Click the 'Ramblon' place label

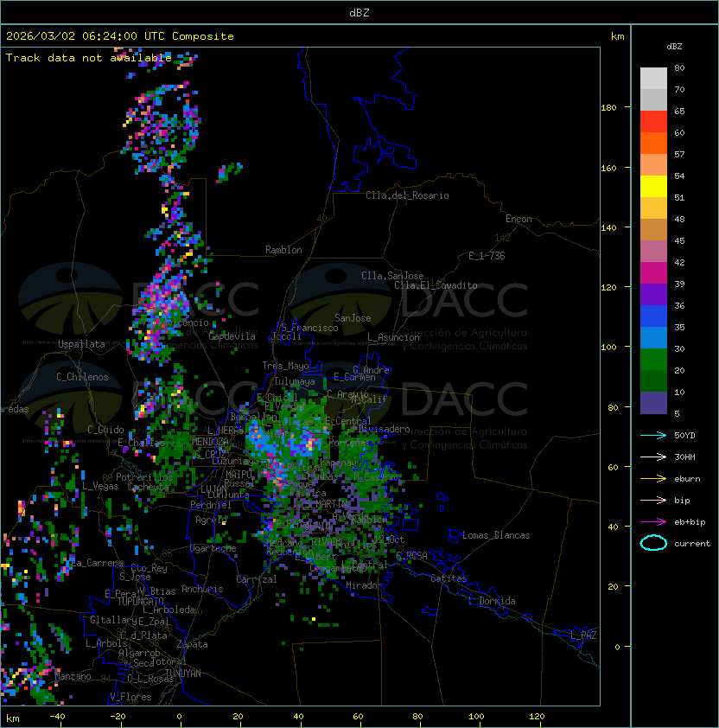(x=283, y=250)
